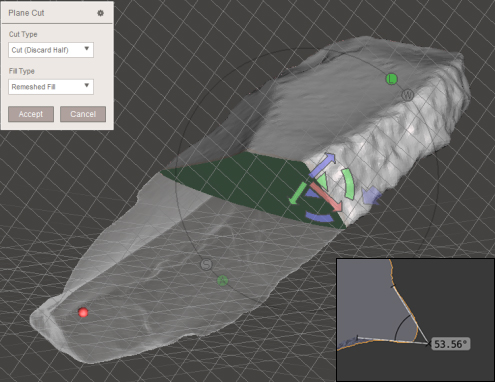Click the blue upward translate arrow

[x=322, y=164]
